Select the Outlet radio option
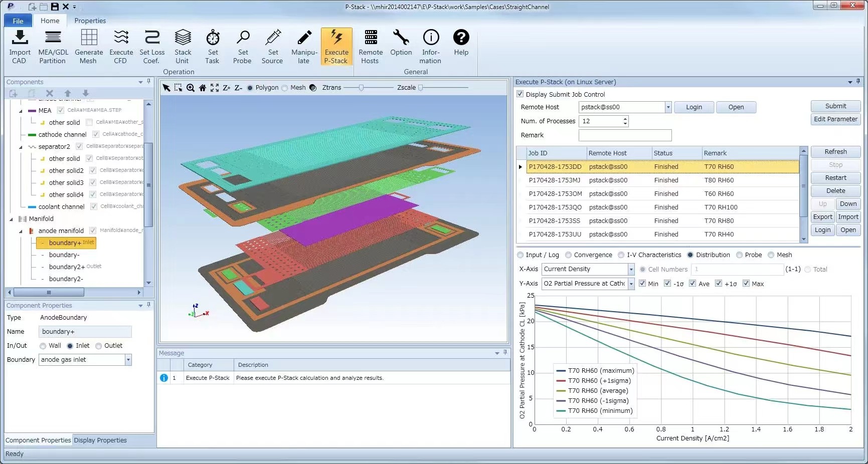Image resolution: width=868 pixels, height=464 pixels. point(98,346)
